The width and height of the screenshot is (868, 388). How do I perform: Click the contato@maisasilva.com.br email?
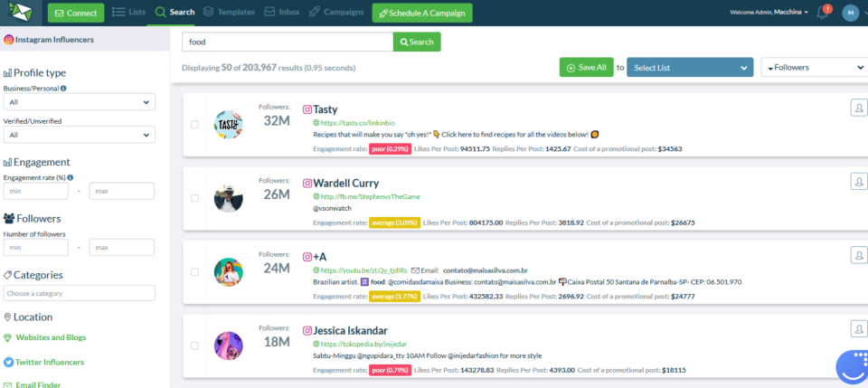point(485,270)
